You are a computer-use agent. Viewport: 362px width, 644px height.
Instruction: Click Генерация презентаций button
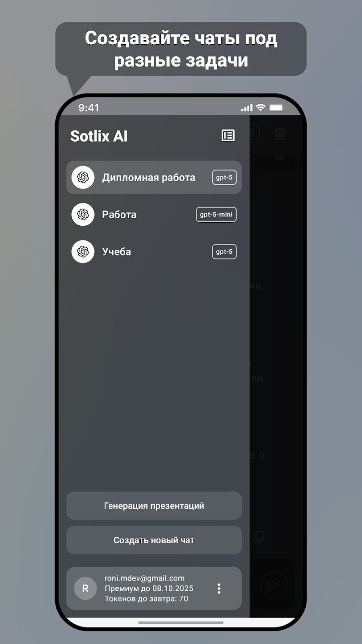click(x=154, y=506)
